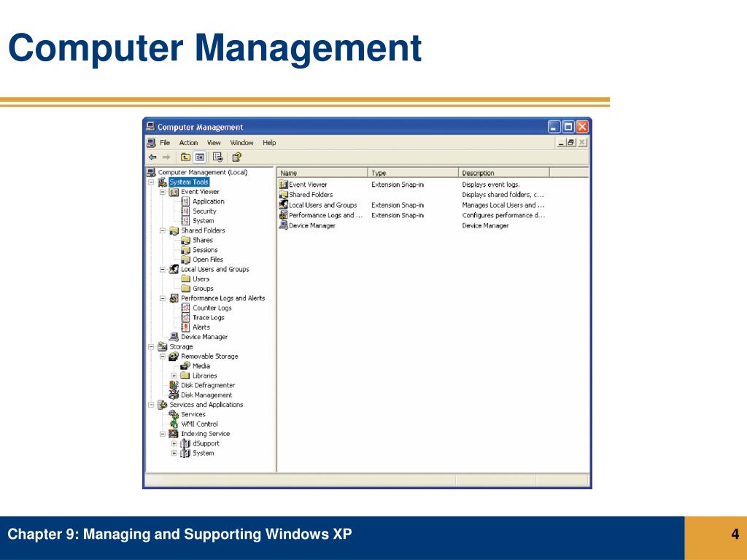Select System catalog under Indexing Service
The image size is (747, 560).
(203, 454)
